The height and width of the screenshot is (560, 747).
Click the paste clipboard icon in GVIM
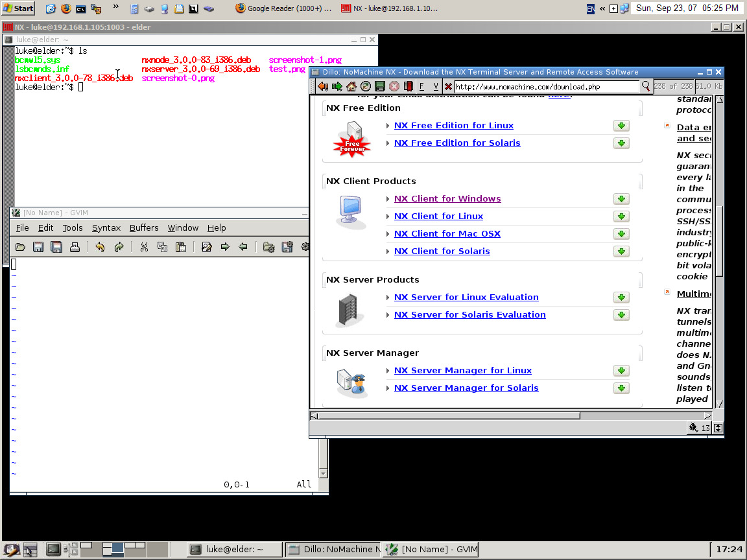[181, 247]
